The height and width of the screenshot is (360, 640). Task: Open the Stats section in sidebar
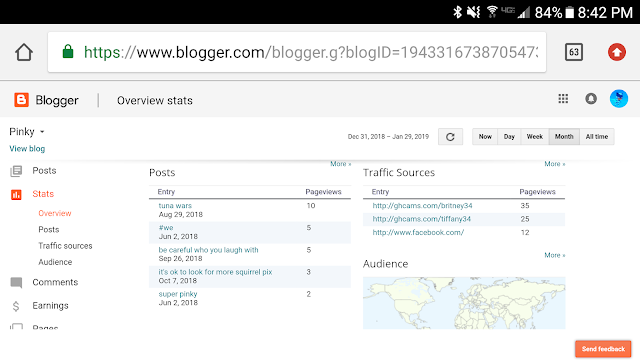pos(43,194)
